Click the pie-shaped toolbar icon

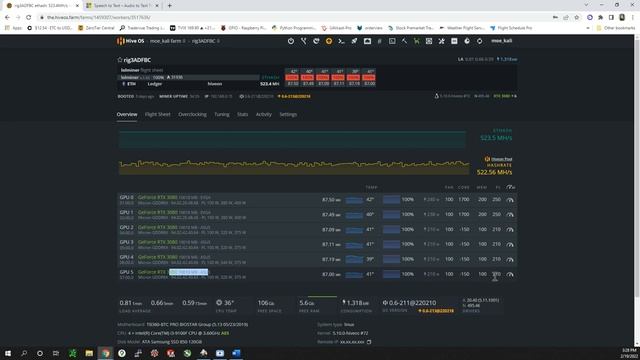pos(467,41)
